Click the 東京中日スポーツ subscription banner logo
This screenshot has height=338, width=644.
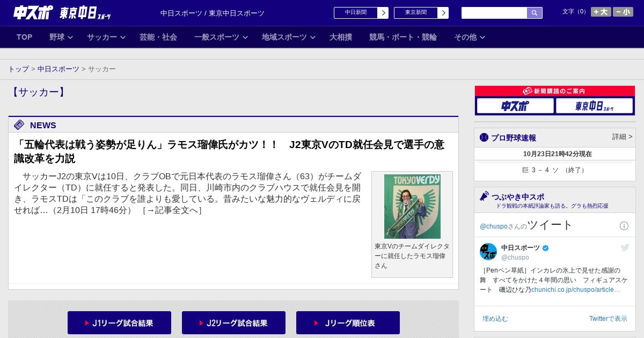point(594,106)
